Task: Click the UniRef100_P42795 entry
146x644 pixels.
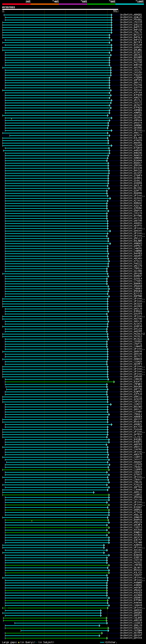Action: coord(131,62)
